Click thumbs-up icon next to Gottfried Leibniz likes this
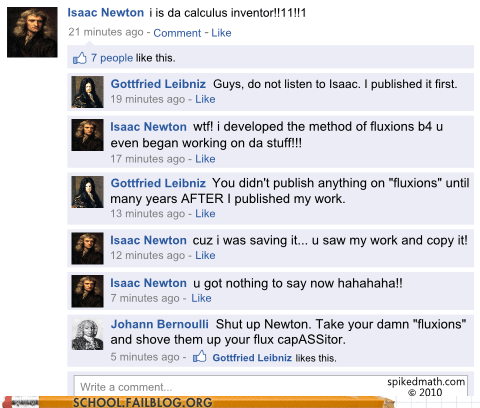Screen dimensions: 480x408 (x=200, y=357)
